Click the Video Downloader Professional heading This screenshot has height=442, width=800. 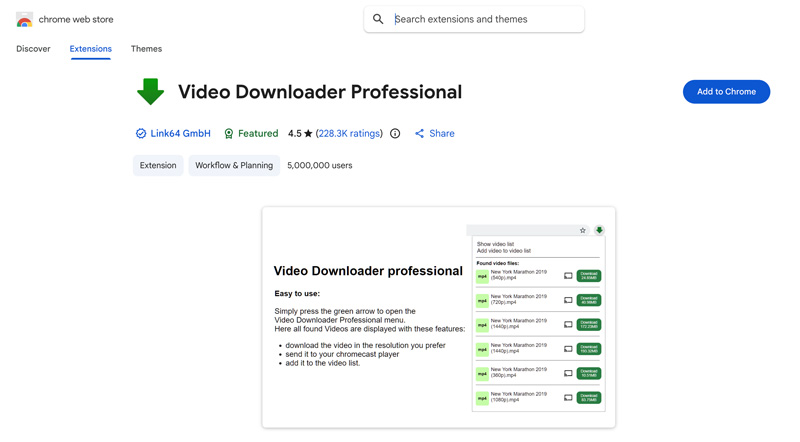[x=320, y=92]
